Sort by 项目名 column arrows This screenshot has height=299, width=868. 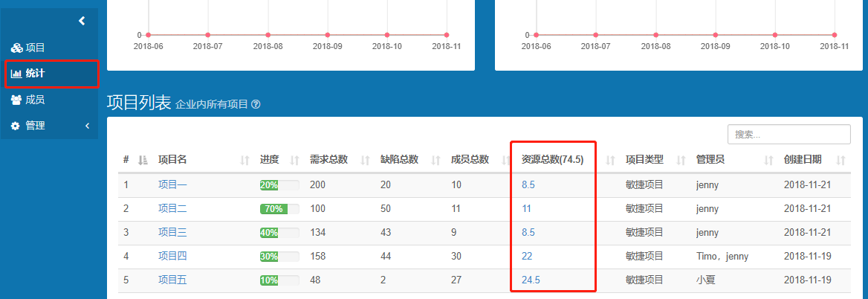pos(244,160)
